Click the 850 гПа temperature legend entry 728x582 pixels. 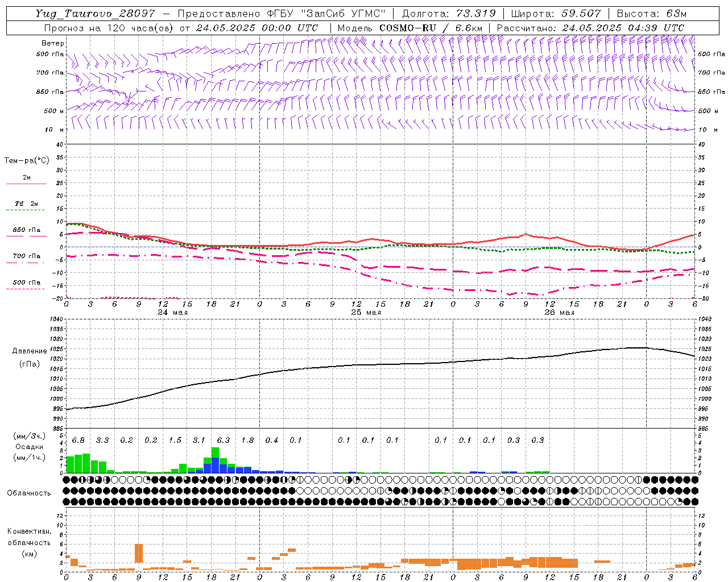click(27, 230)
